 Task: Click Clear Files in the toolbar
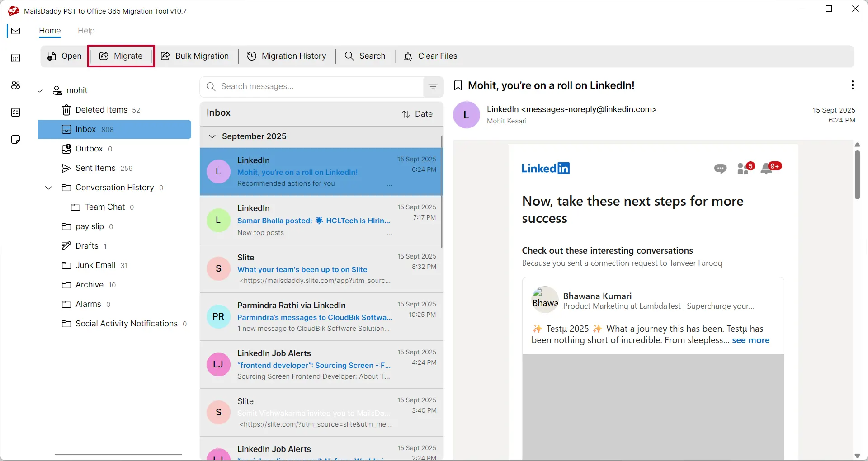(430, 56)
